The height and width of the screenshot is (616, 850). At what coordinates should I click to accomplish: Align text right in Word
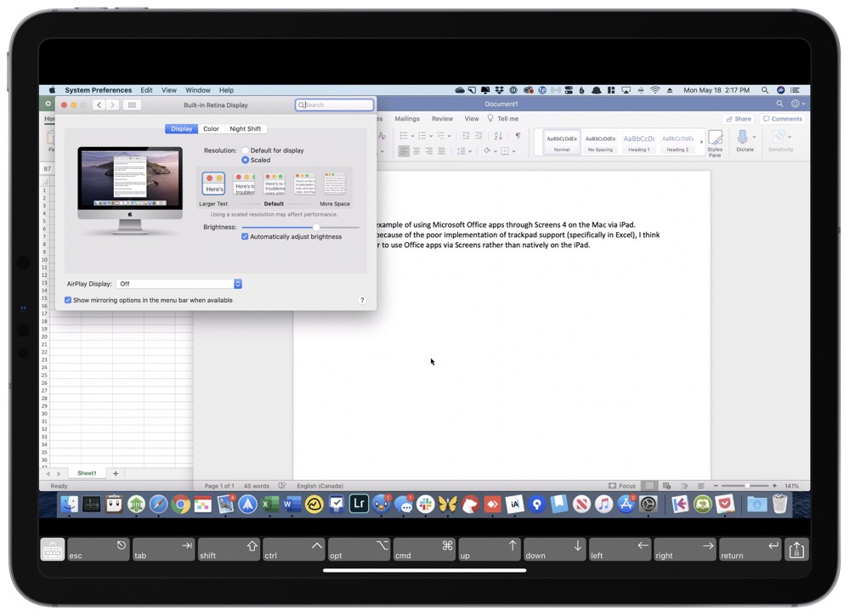coord(428,151)
